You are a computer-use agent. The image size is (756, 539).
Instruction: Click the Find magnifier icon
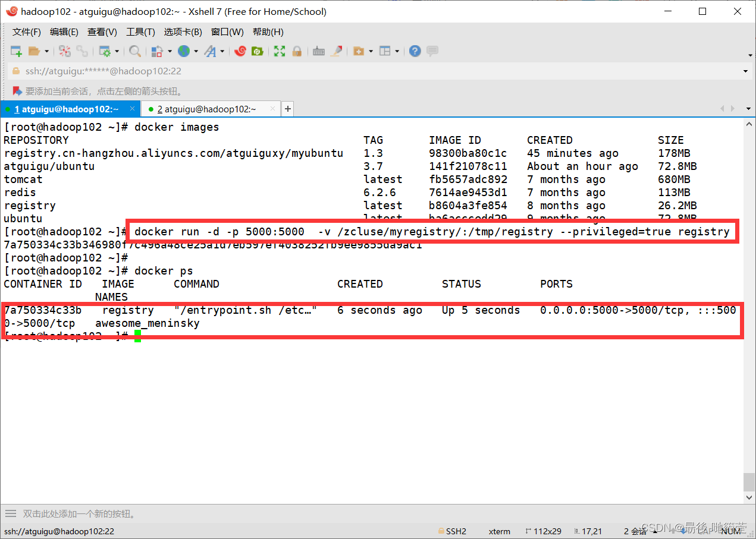[135, 51]
